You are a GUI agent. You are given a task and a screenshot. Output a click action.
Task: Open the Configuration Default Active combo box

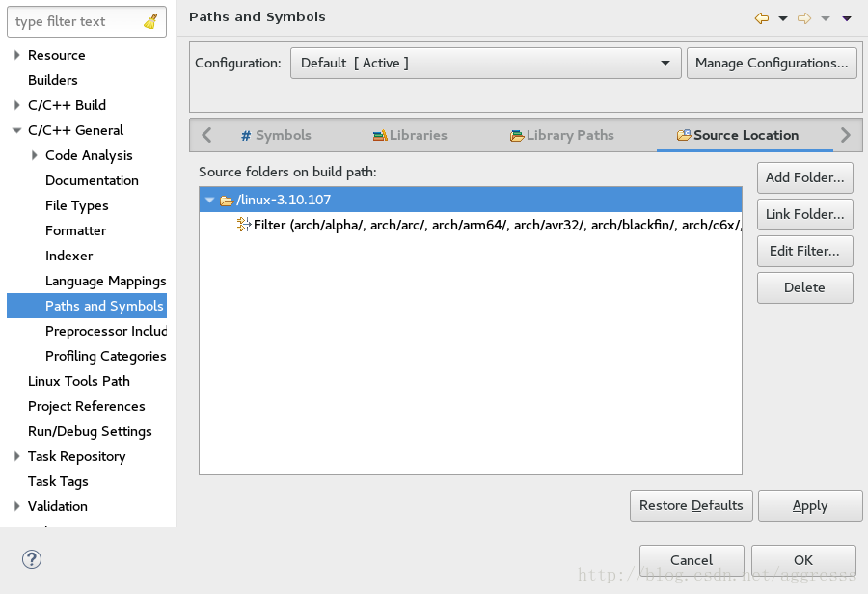[485, 63]
